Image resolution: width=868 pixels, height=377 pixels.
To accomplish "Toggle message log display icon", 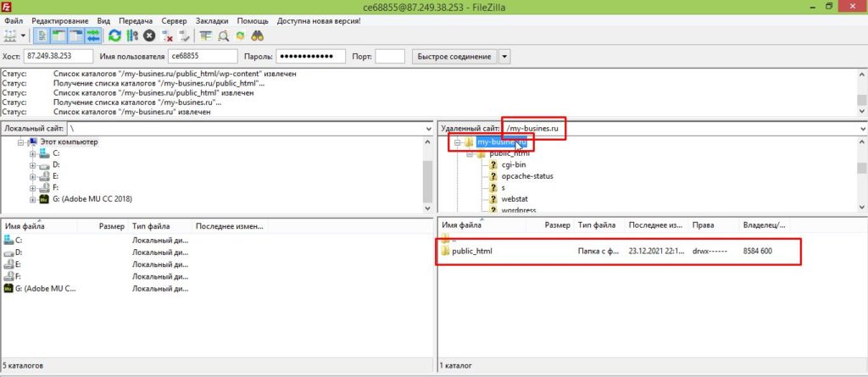I will [x=42, y=36].
